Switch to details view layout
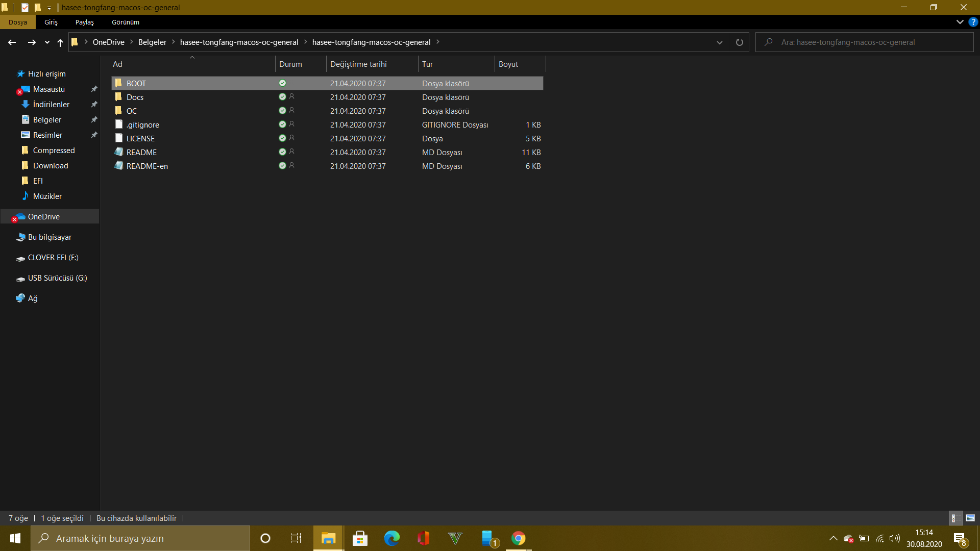This screenshot has height=551, width=980. (x=955, y=518)
